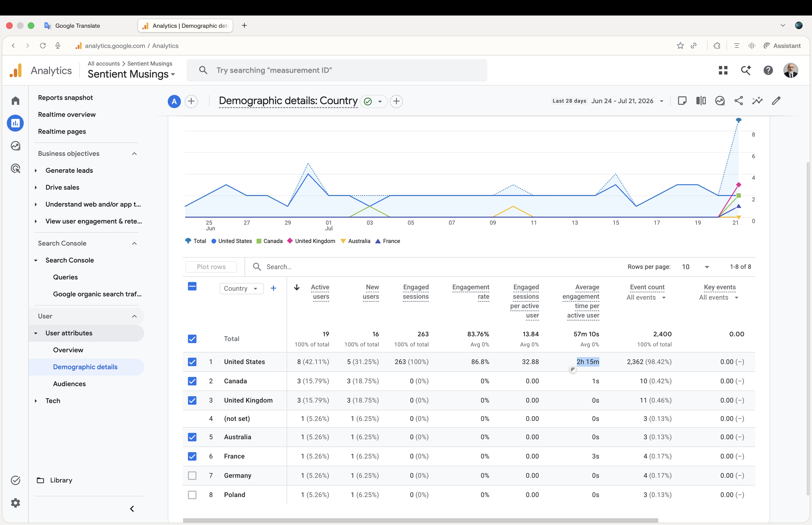Click the Insights sparkline icon
This screenshot has width=812, height=525.
pos(757,101)
